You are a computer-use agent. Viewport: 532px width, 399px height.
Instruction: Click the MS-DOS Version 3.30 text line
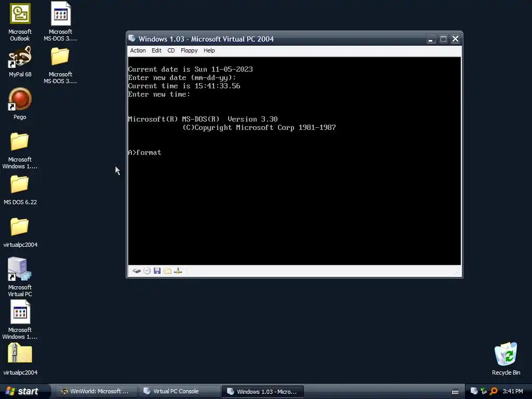[203, 119]
